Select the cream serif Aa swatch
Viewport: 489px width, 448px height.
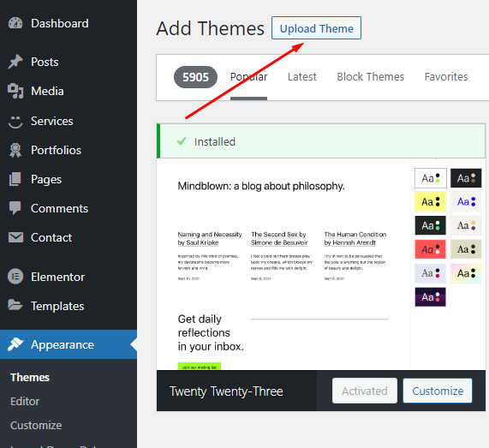tap(466, 225)
